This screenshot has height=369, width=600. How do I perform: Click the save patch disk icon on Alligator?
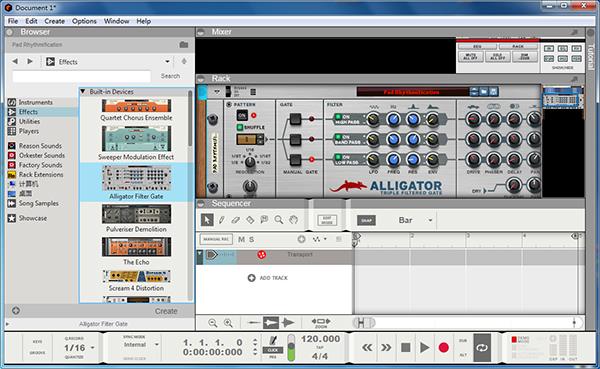(494, 92)
